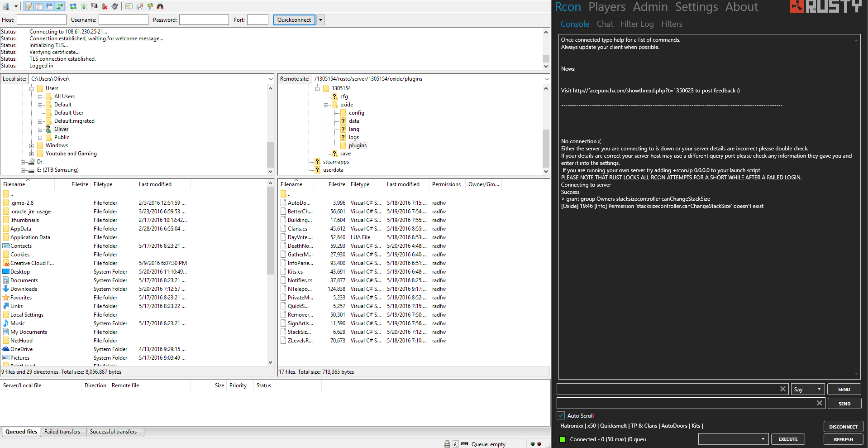
Task: Clear the chat message field with X
Action: pyautogui.click(x=783, y=389)
